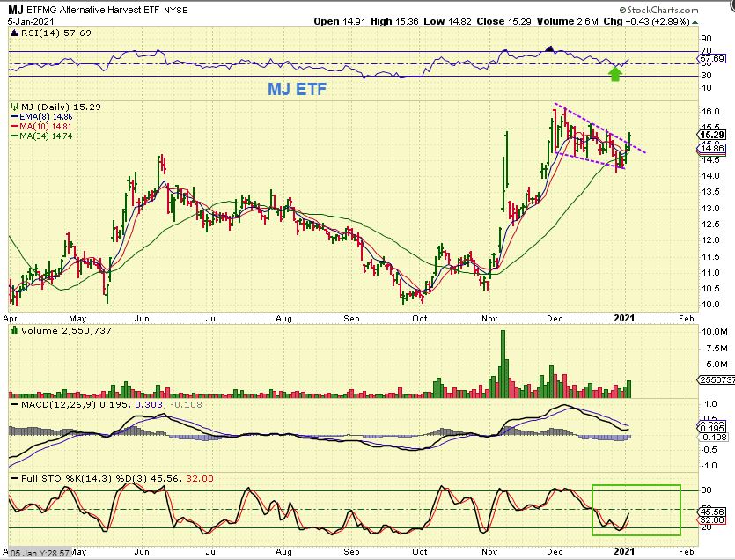Click the NYSE exchange label
This screenshot has height=560, width=735.
click(x=176, y=10)
